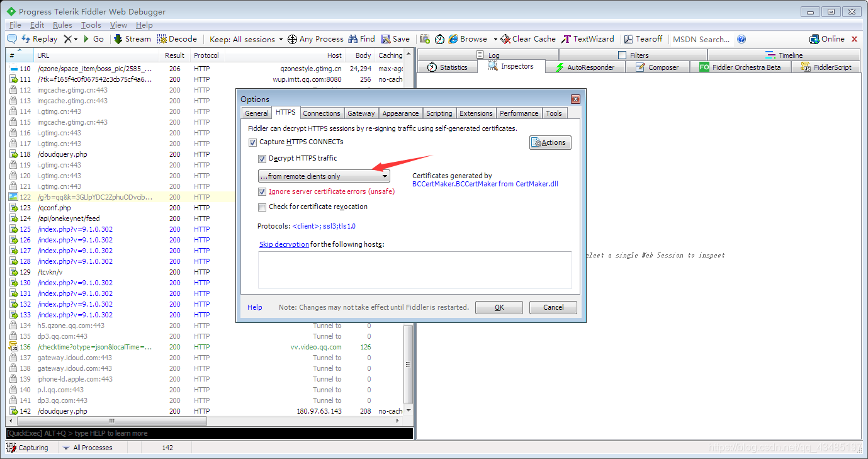Click the BCCertMaker certificate link
The height and width of the screenshot is (459, 868).
coord(485,184)
